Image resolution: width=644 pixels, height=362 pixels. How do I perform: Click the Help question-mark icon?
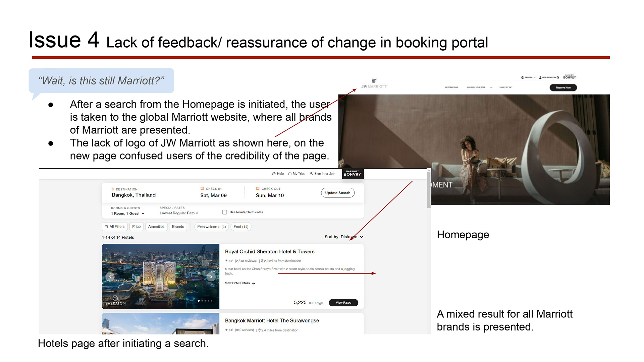(274, 174)
